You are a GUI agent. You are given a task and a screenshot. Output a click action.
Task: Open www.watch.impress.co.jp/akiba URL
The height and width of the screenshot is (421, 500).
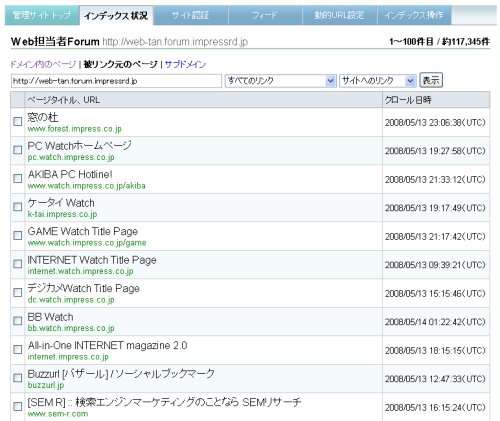87,186
